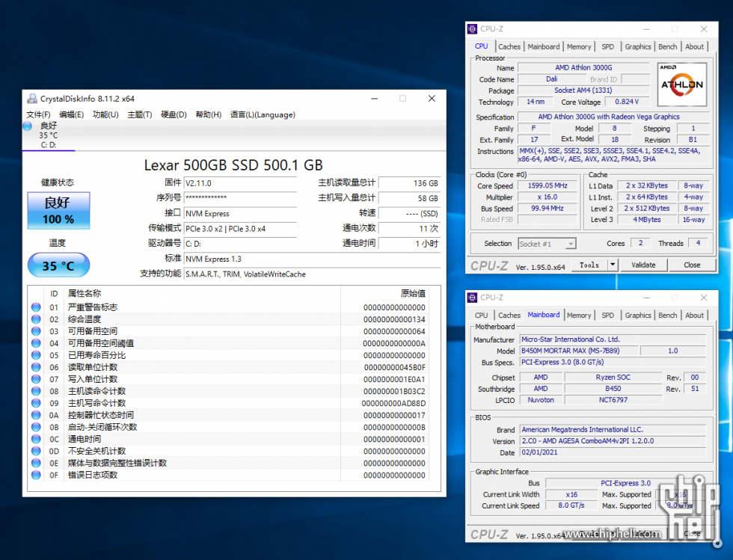The width and height of the screenshot is (733, 560).
Task: Click the firmware field showing V2.11.0
Action: 240,183
